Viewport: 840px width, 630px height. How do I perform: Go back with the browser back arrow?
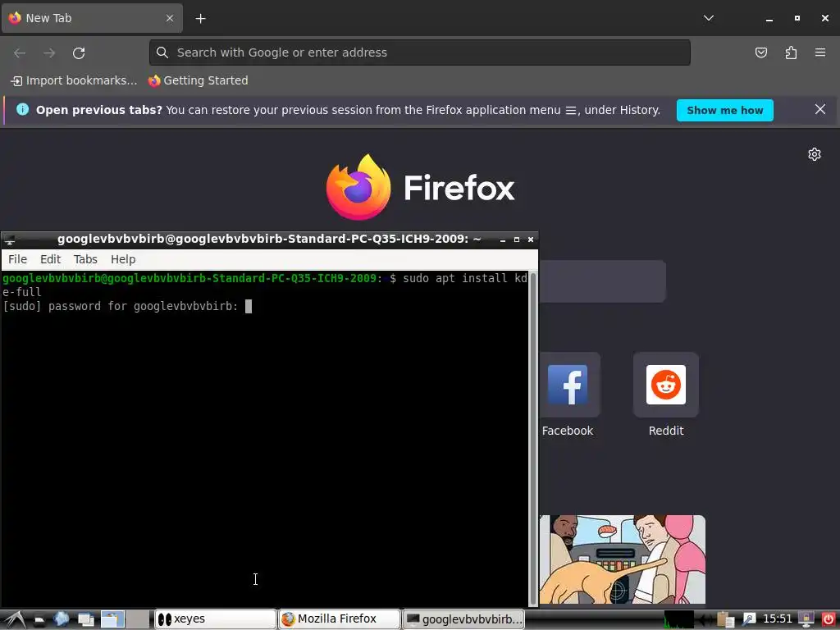point(20,52)
